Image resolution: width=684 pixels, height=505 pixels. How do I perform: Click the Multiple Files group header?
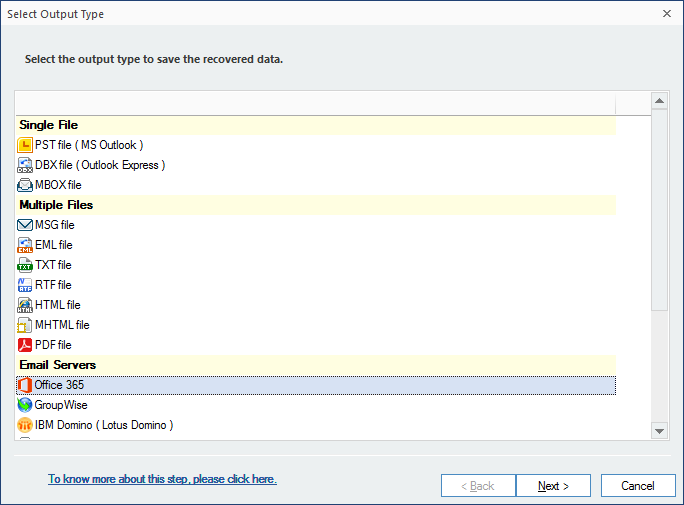(x=316, y=205)
